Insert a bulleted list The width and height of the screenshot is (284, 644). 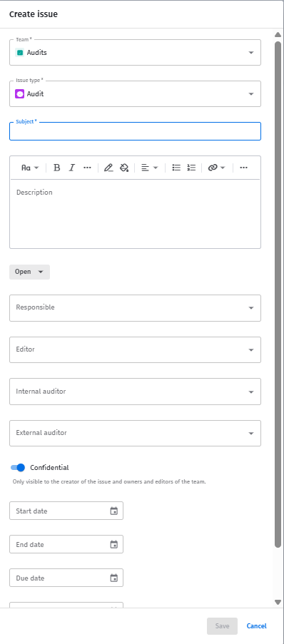[176, 168]
